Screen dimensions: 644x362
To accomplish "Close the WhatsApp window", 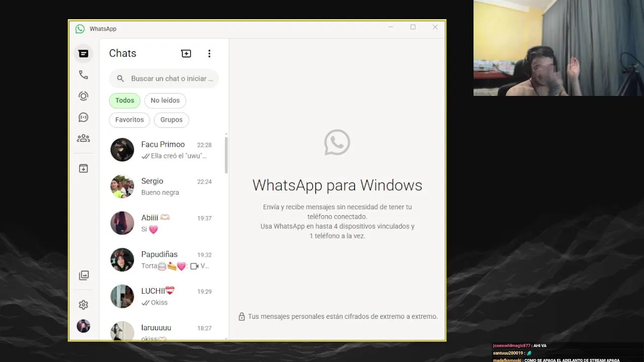I will pyautogui.click(x=435, y=27).
